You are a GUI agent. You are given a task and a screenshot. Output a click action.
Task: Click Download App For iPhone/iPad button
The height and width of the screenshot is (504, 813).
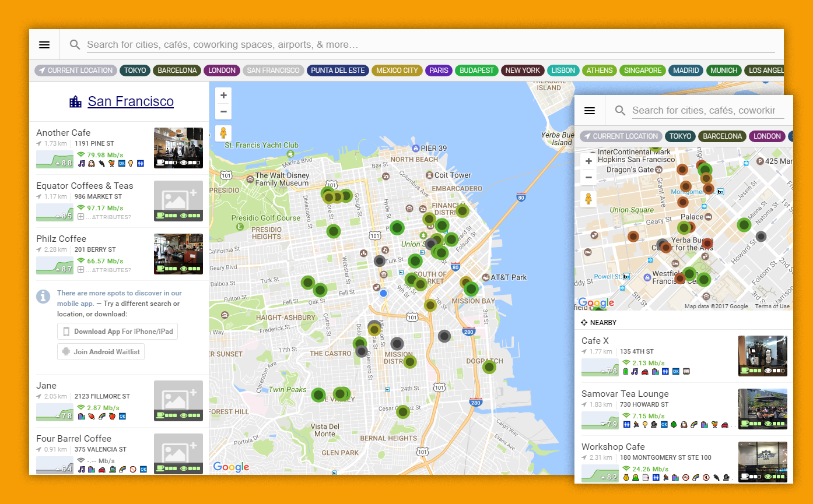[118, 332]
